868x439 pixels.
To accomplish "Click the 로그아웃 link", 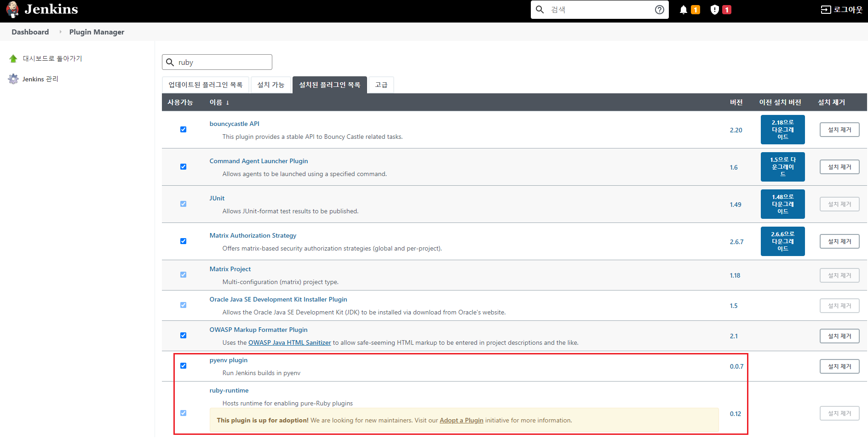I will (x=848, y=10).
